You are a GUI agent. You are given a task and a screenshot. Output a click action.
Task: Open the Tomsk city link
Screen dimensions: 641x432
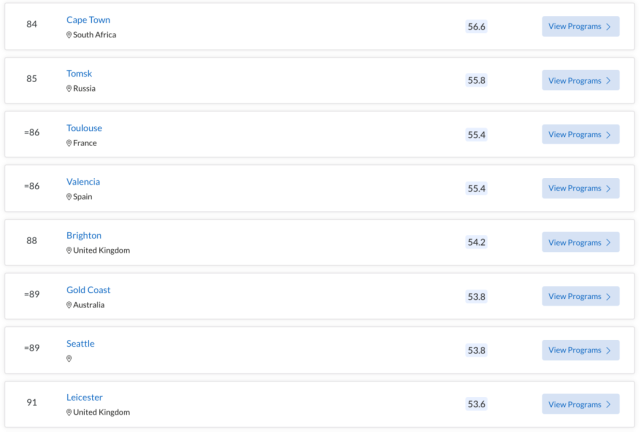(79, 74)
